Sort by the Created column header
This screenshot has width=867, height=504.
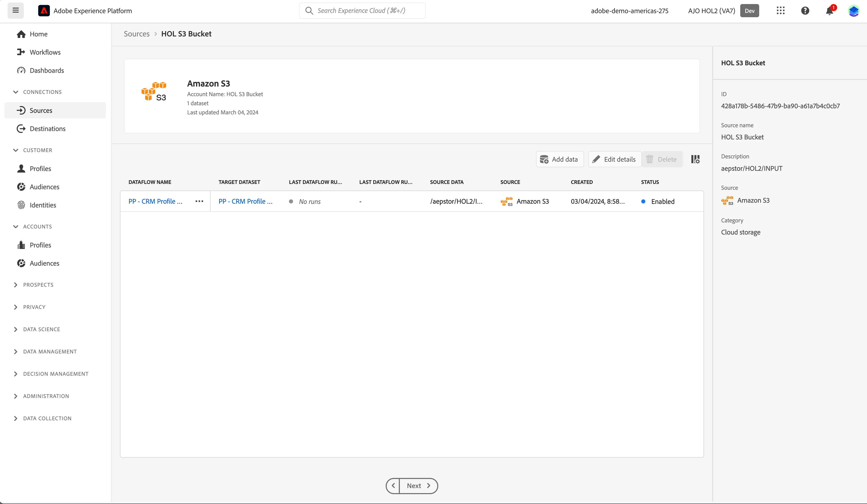pyautogui.click(x=582, y=182)
